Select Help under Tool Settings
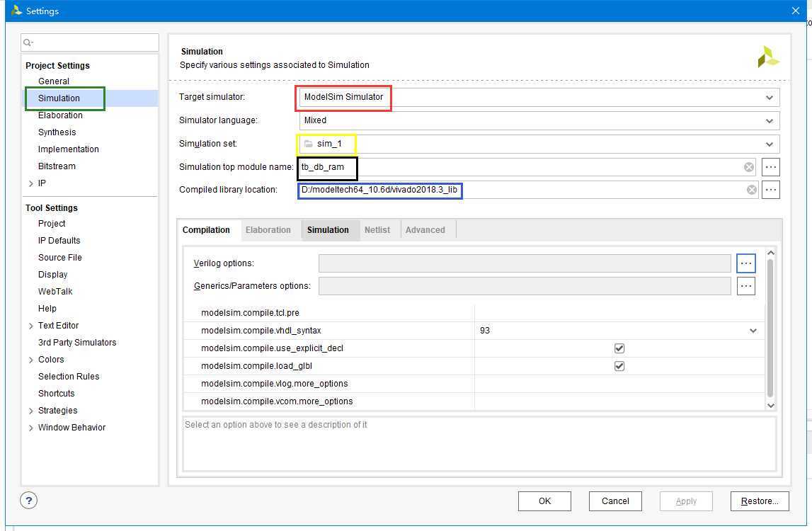This screenshot has width=812, height=531. point(47,309)
